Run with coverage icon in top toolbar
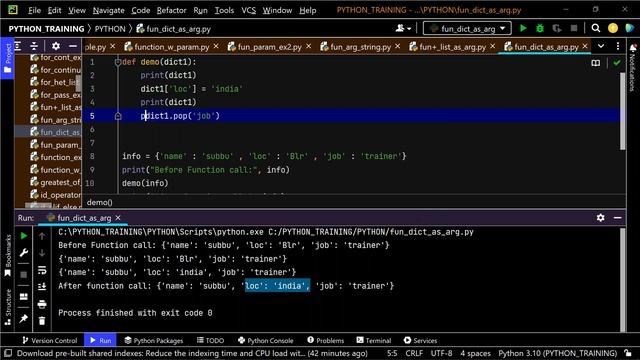This screenshot has height=360, width=640. [557, 28]
